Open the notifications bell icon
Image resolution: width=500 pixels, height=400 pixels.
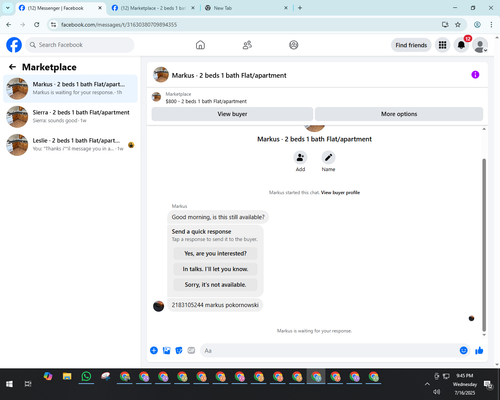tap(461, 45)
